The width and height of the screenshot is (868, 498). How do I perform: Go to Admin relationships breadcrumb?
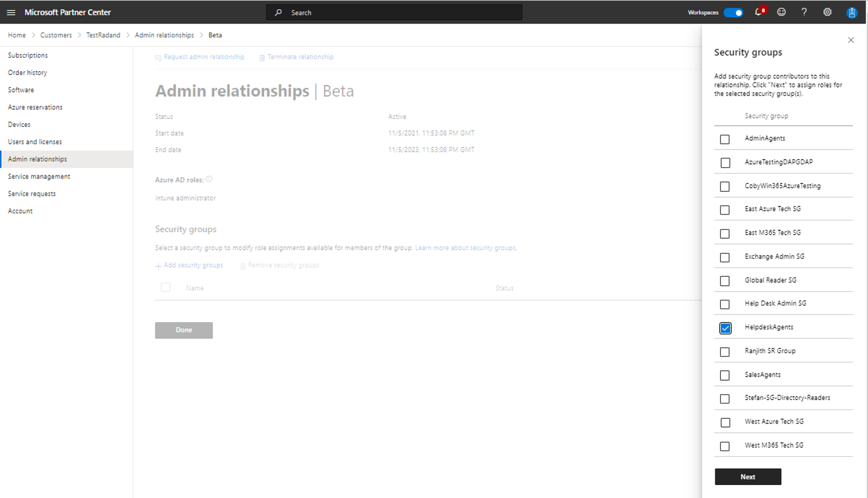(x=164, y=35)
